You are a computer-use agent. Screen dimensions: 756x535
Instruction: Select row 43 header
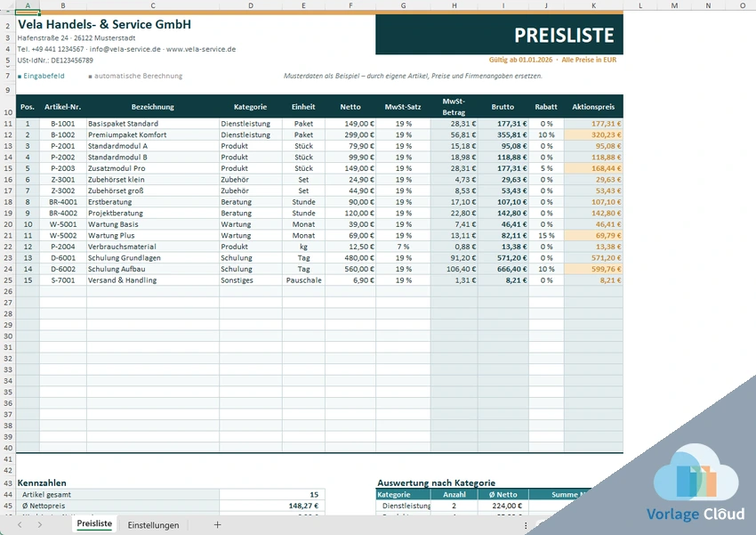pos(8,482)
